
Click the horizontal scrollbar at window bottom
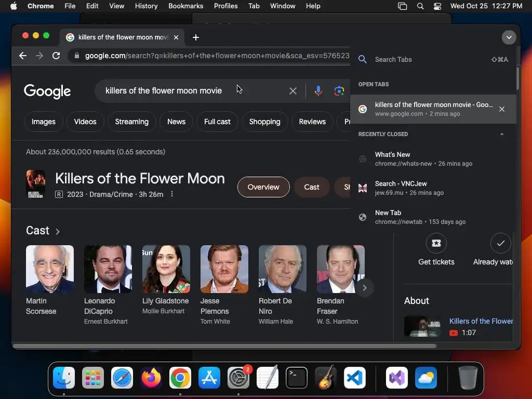point(224,346)
